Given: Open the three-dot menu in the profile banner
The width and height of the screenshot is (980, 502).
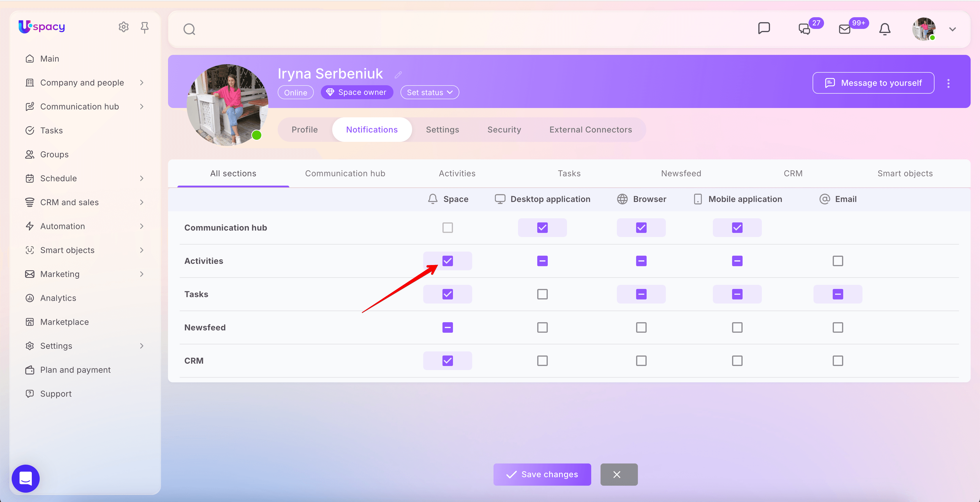Looking at the screenshot, I should [949, 83].
